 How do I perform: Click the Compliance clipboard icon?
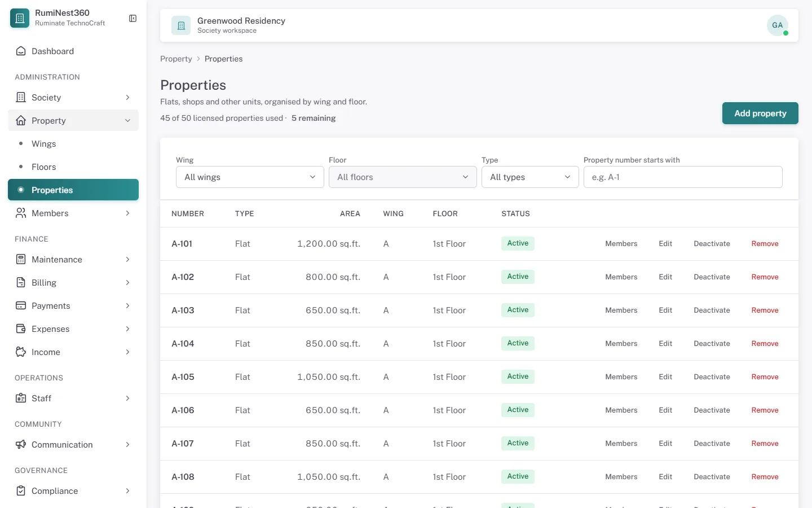pyautogui.click(x=21, y=491)
